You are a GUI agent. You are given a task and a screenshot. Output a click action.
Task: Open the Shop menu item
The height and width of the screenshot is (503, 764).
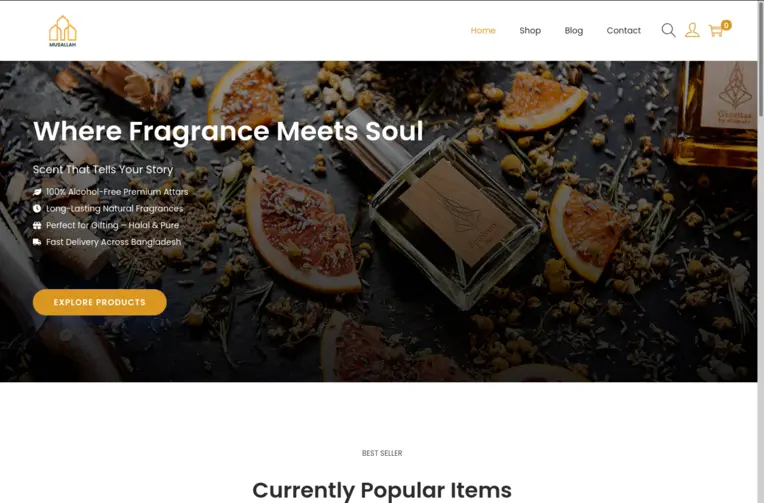click(530, 30)
